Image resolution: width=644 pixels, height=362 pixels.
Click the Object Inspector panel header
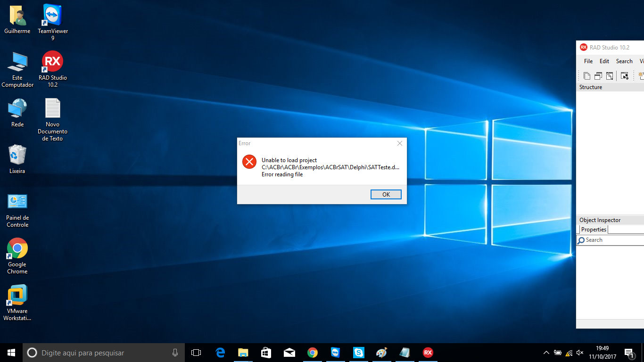tap(611, 220)
